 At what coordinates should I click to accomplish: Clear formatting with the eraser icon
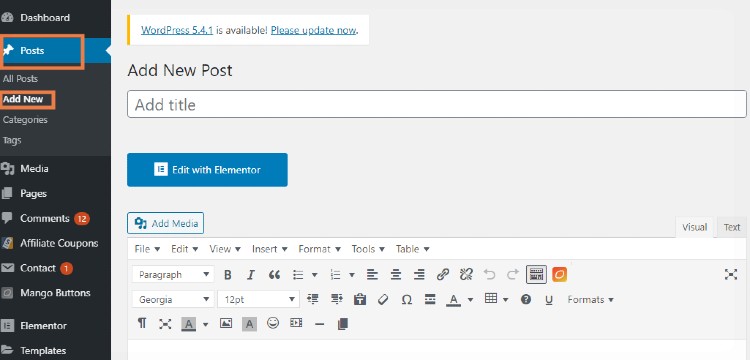[x=383, y=299]
